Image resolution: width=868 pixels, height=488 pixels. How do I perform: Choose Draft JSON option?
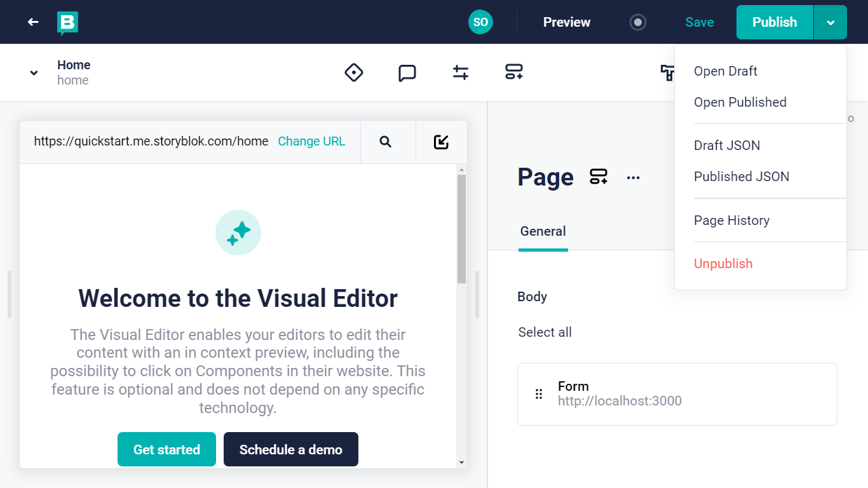pyautogui.click(x=727, y=146)
